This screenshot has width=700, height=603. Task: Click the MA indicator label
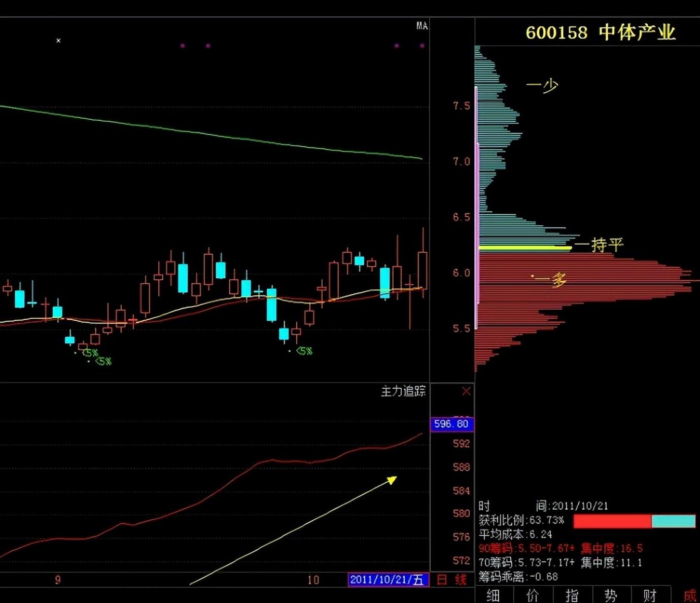[422, 25]
